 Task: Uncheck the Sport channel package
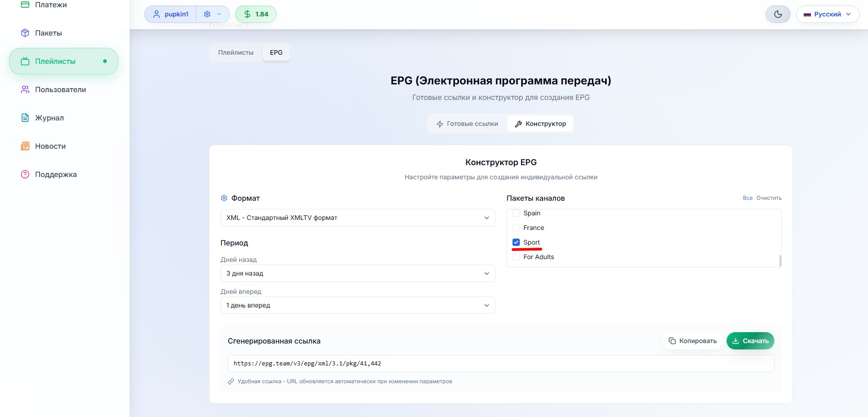click(x=516, y=242)
